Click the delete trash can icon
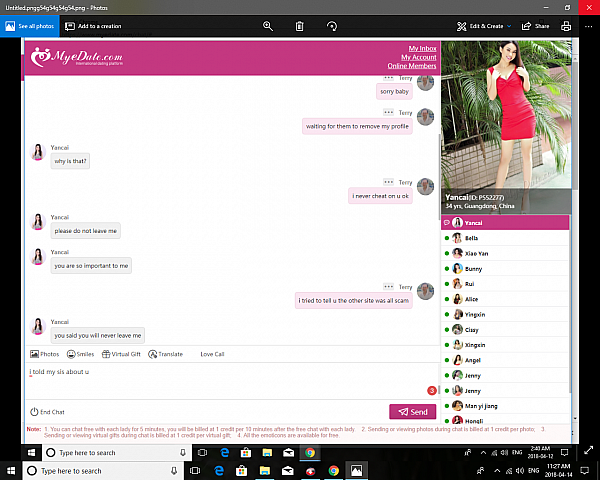This screenshot has width=600, height=480. click(x=300, y=26)
